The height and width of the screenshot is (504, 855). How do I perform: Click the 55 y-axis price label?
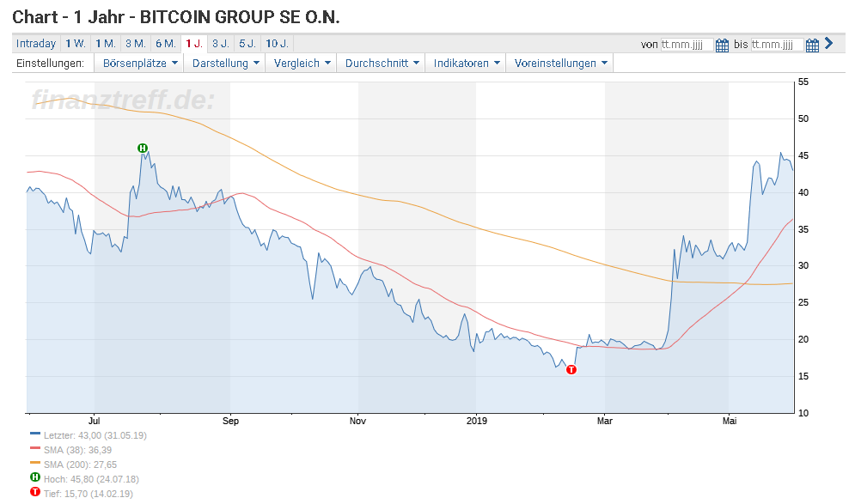tap(803, 82)
